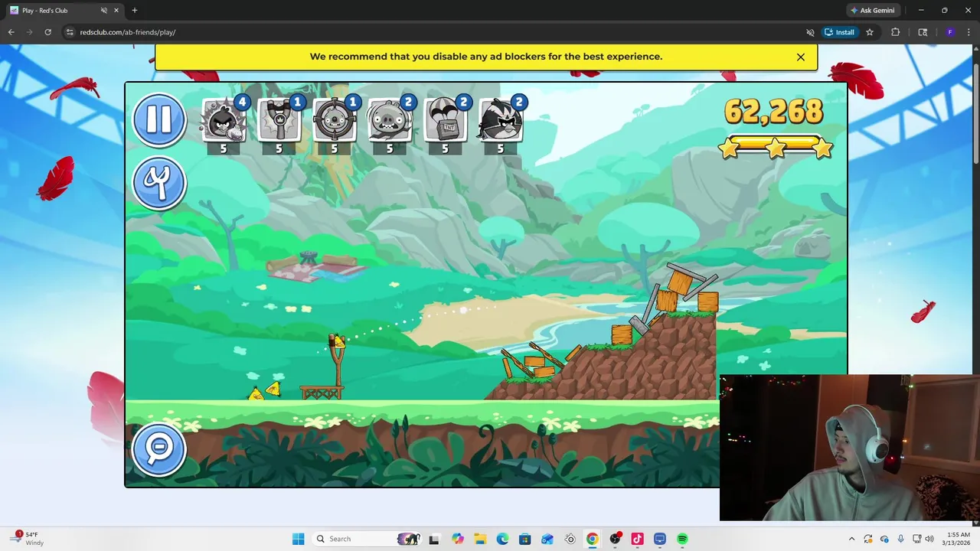The image size is (980, 551).
Task: Switch to Google Chrome on the taskbar
Action: click(x=592, y=539)
